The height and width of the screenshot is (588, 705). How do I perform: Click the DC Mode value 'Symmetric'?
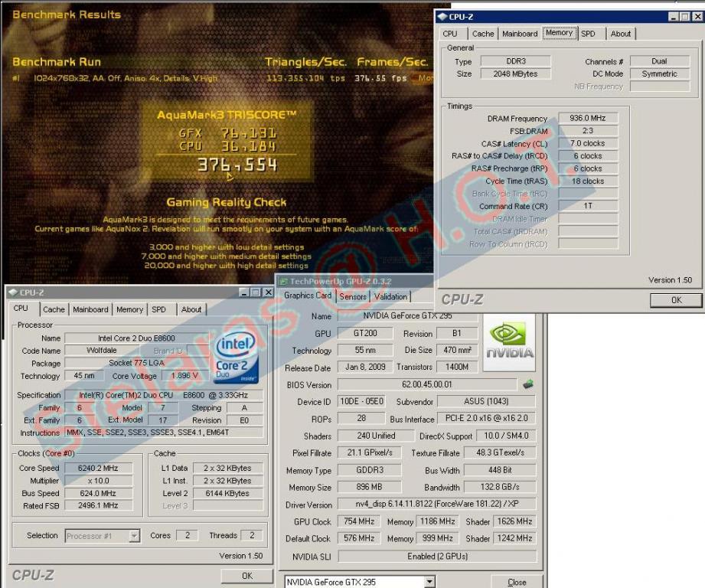point(660,73)
